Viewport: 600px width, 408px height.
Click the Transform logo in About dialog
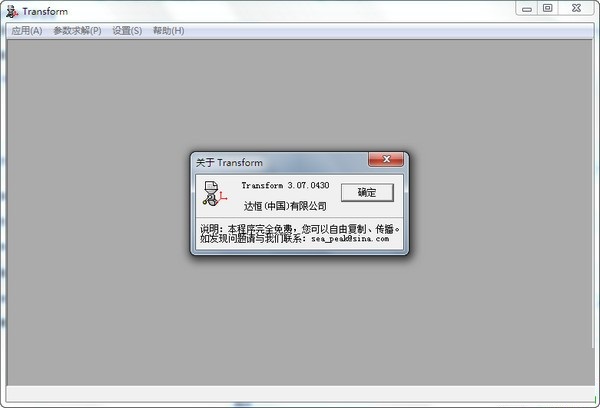point(214,194)
